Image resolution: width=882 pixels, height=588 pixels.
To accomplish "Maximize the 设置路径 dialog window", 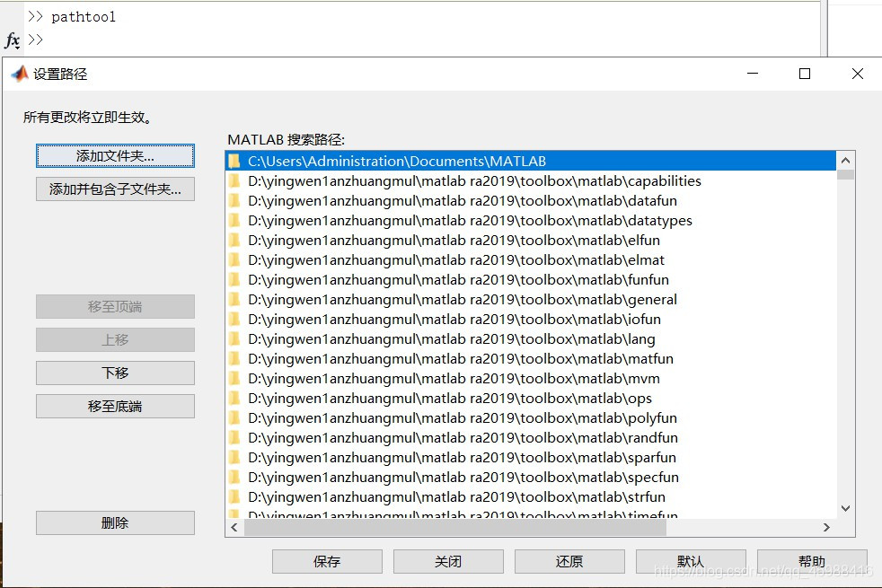I will click(x=805, y=74).
